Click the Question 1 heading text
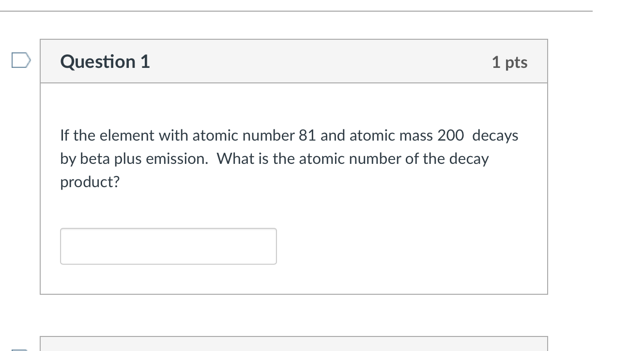Viewport: 644px width, 351px height. 105,62
